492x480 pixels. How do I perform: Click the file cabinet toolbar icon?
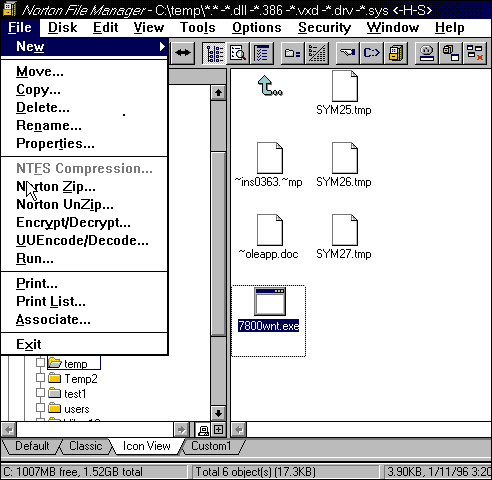[396, 53]
